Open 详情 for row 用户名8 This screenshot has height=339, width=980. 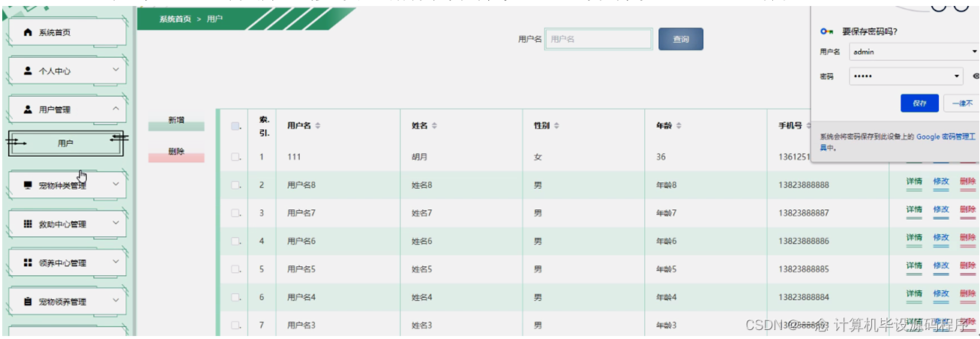tap(914, 182)
